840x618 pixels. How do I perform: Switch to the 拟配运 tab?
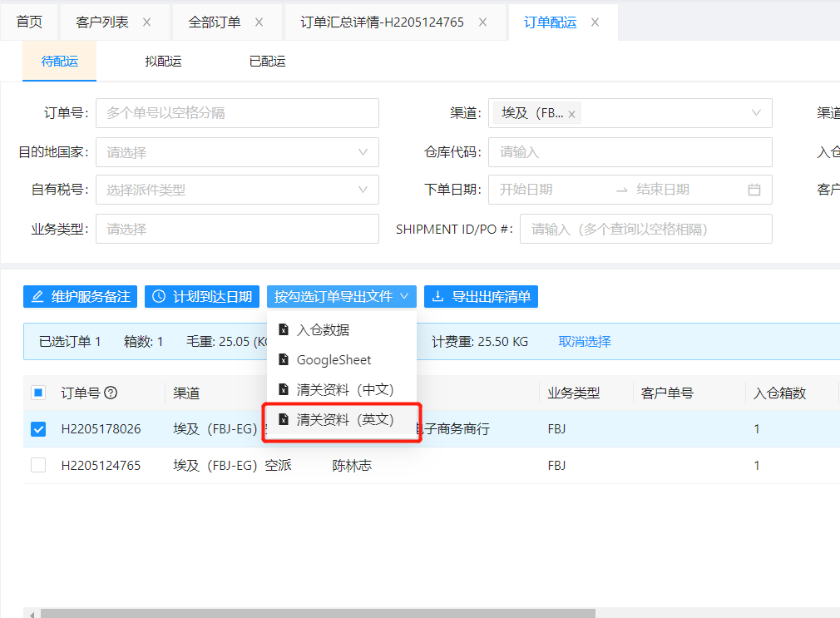pos(163,62)
